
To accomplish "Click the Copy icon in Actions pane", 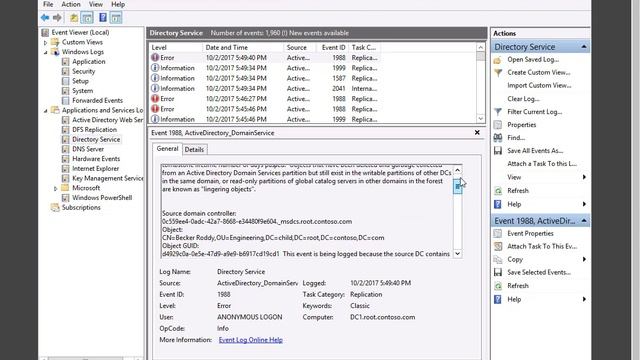I will pyautogui.click(x=498, y=260).
